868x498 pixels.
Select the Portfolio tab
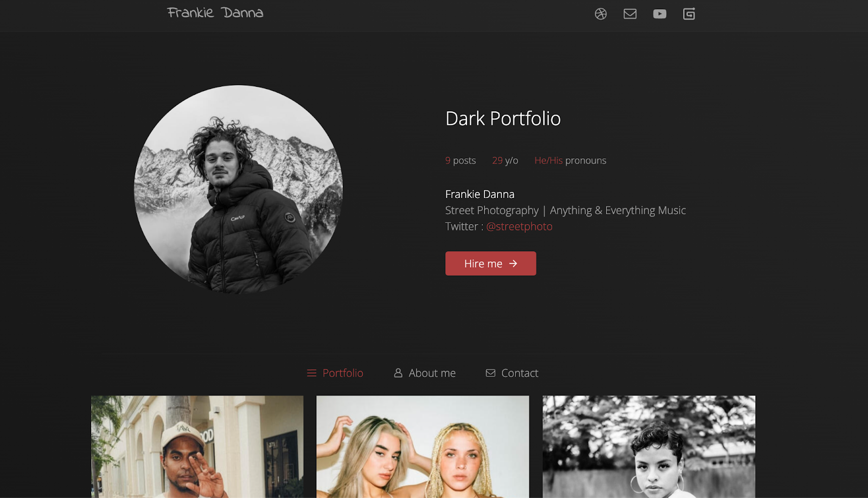342,373
